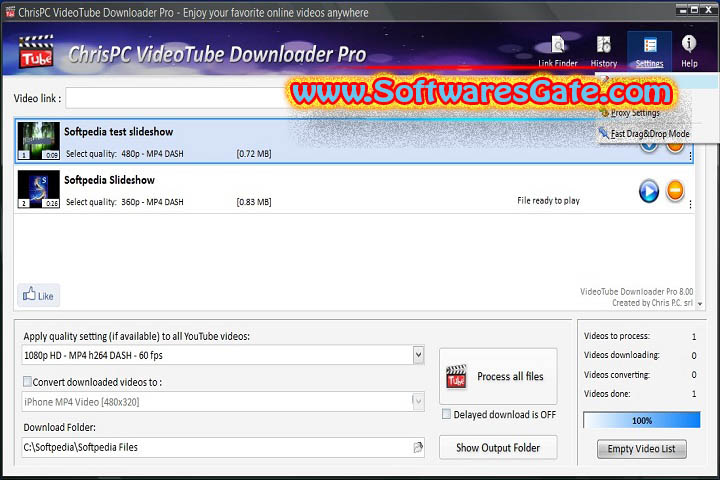The height and width of the screenshot is (480, 720).
Task: Change quality 480p - MP4 DASH selection
Action: (152, 154)
